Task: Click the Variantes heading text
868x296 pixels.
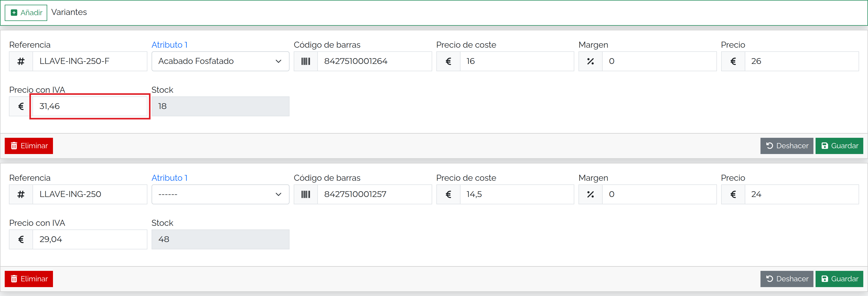Action: (69, 12)
